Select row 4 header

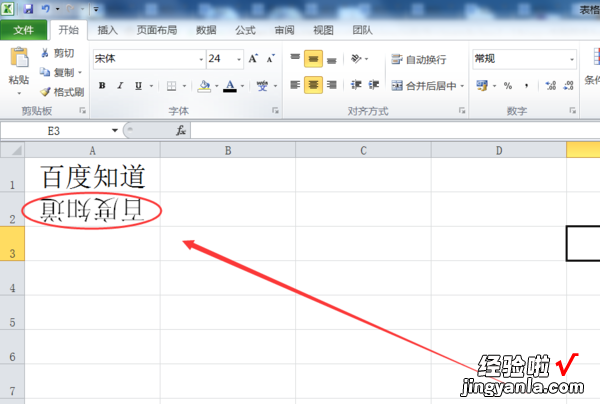pyautogui.click(x=12, y=278)
